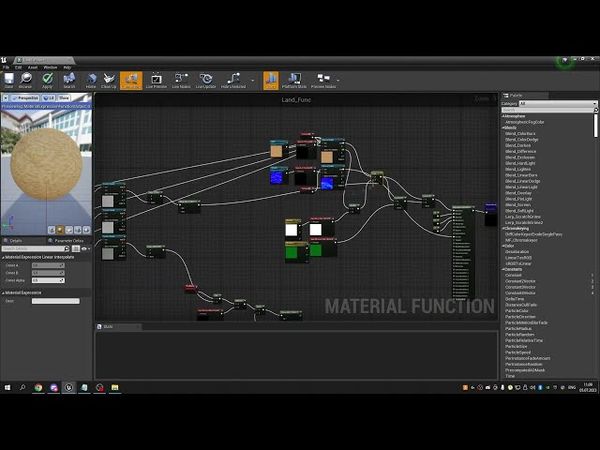Click the Lit view mode button

(49, 98)
